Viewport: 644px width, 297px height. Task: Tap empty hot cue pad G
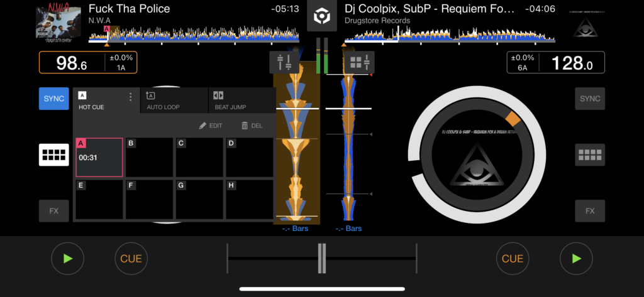click(199, 200)
